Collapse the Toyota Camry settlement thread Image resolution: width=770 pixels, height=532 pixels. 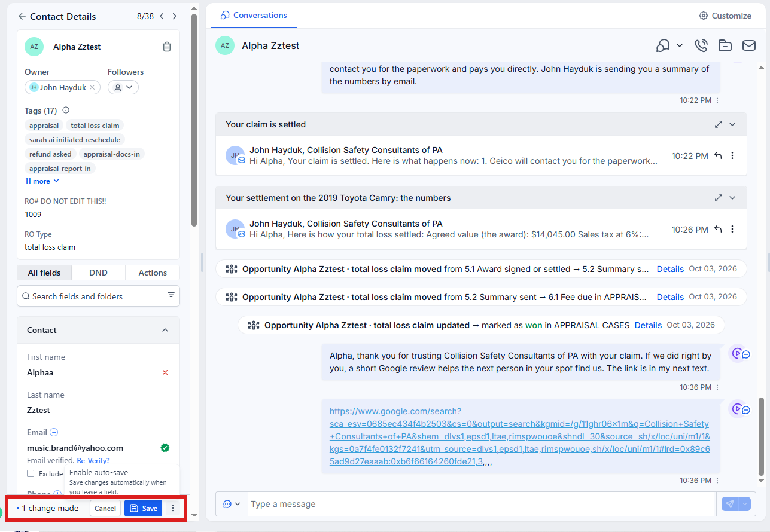coord(732,198)
